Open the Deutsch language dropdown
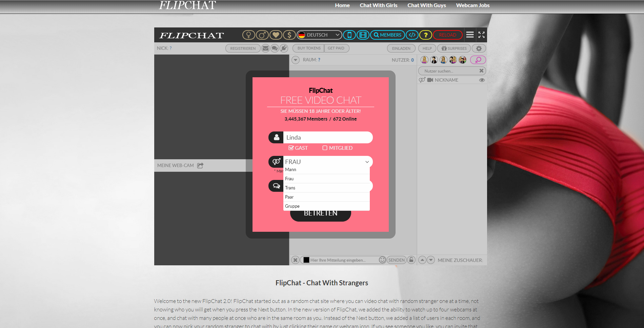 click(x=319, y=35)
